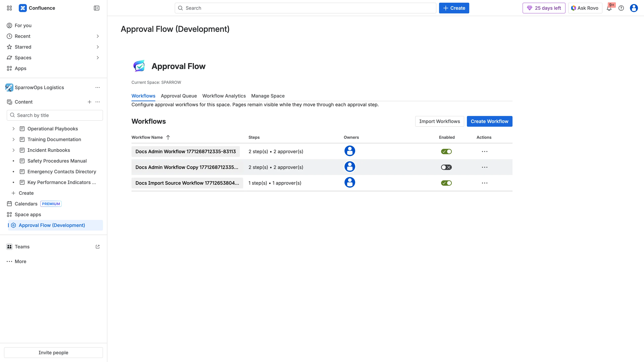Viewport: 644px width, 362px height.
Task: Expand the Operational Playbooks tree item
Action: (x=13, y=129)
